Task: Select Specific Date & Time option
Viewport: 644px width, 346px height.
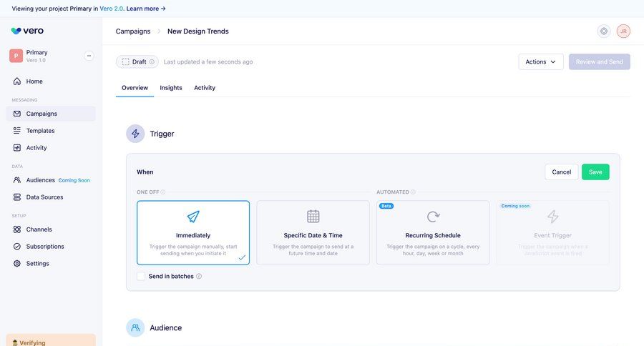Action: pos(313,233)
